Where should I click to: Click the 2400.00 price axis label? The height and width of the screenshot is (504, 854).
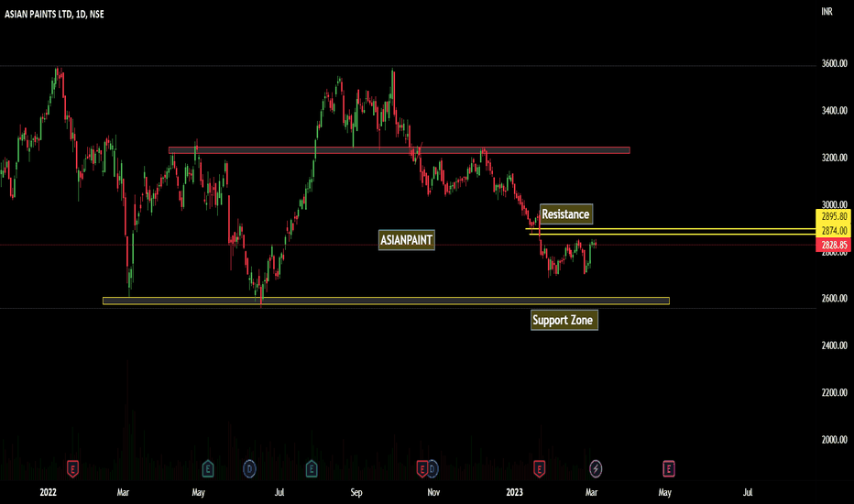(835, 345)
